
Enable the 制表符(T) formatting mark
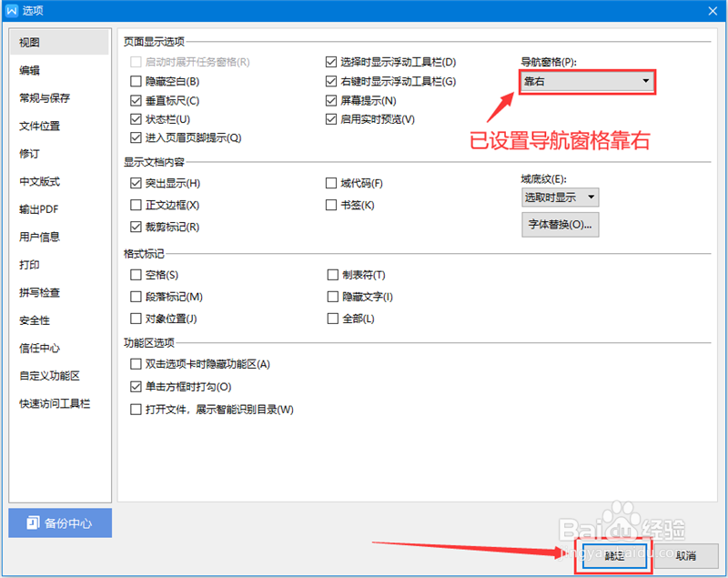pyautogui.click(x=333, y=274)
